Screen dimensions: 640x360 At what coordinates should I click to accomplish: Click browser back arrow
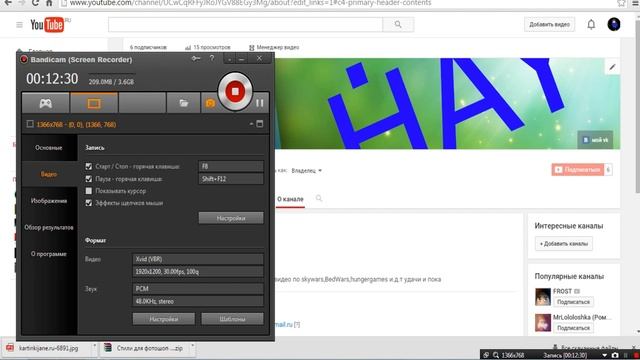(8, 3)
